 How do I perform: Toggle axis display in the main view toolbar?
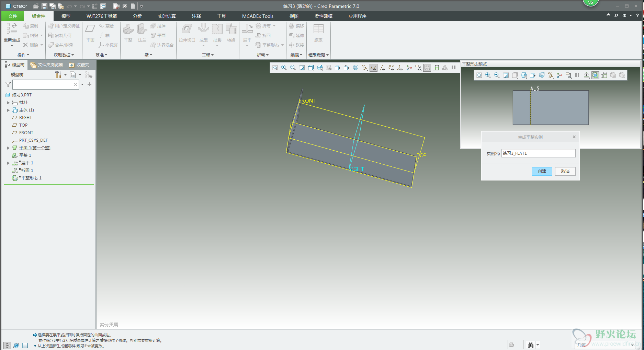point(382,68)
